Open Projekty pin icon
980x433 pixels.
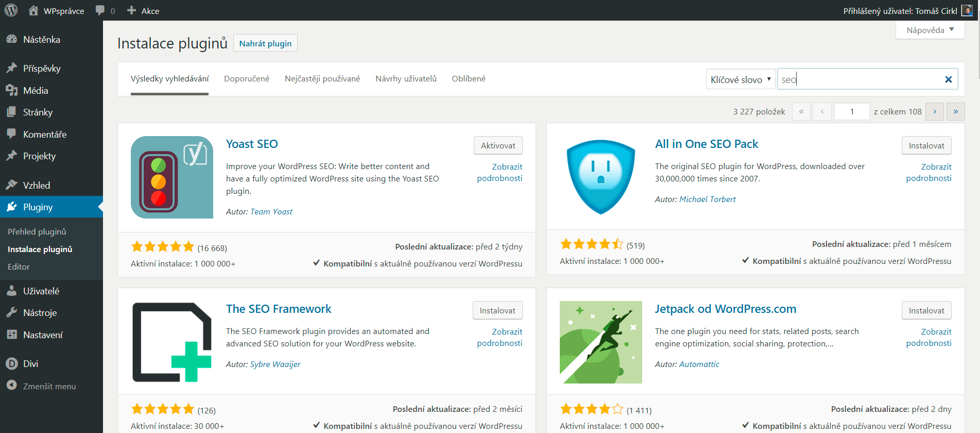[11, 156]
